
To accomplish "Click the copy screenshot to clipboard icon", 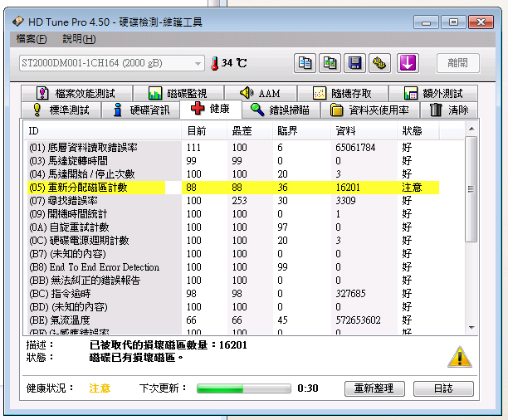I will 330,63.
